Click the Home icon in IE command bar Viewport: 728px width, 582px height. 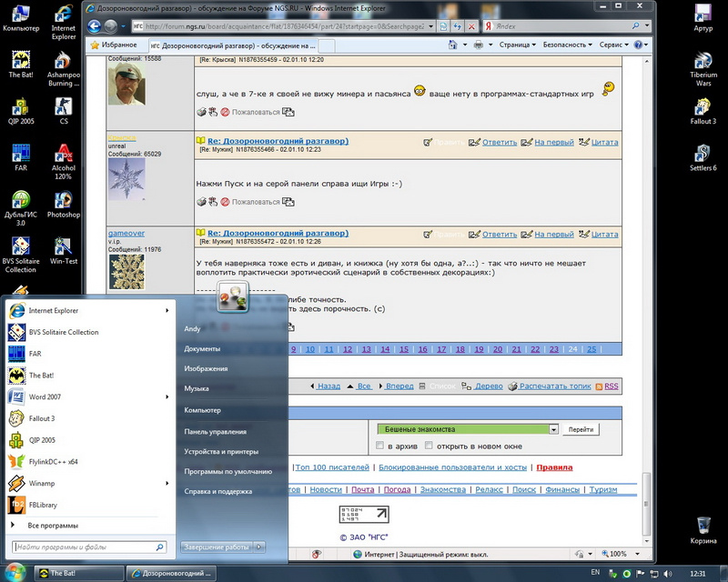452,45
